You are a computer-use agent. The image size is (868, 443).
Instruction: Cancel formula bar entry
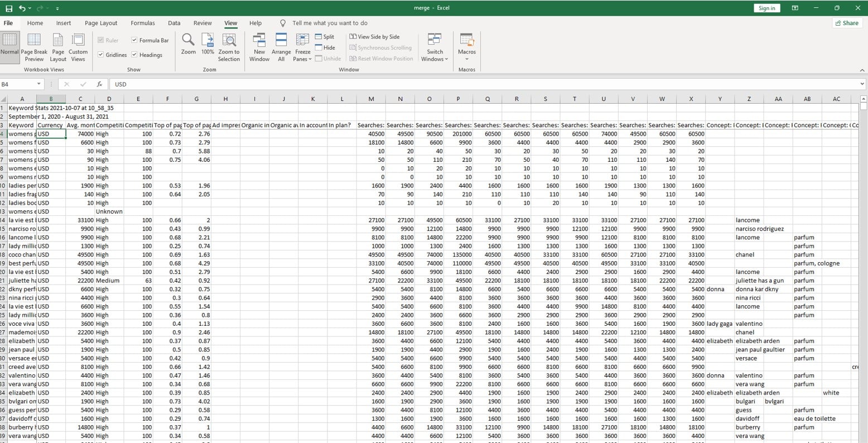pyautogui.click(x=67, y=84)
